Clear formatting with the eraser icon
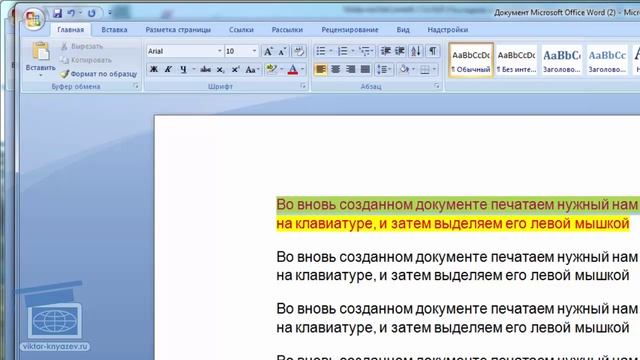This screenshot has height=360, width=640. [x=299, y=51]
